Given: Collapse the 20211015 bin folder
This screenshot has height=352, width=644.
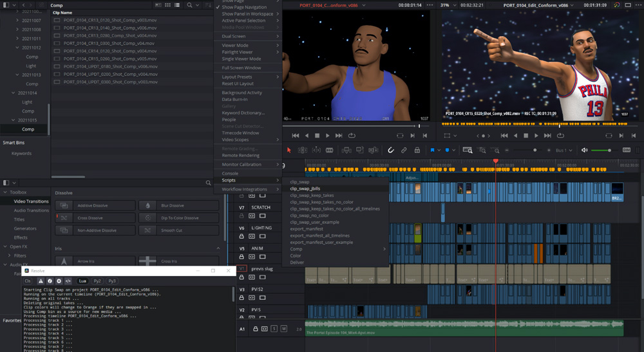Looking at the screenshot, I should coord(13,120).
